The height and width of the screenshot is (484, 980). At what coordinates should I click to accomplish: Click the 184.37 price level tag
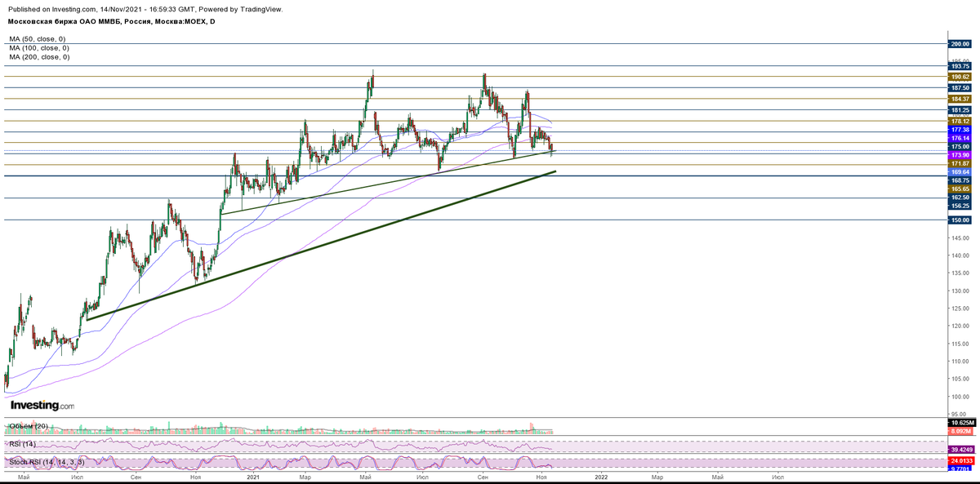pyautogui.click(x=959, y=98)
